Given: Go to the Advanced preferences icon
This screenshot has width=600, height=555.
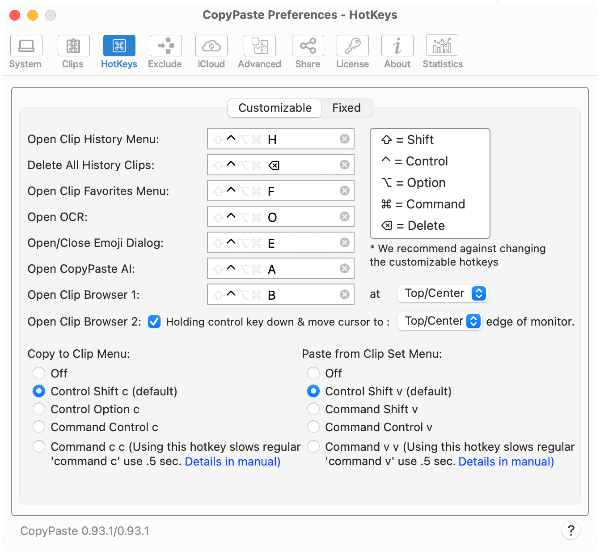Looking at the screenshot, I should 259,52.
